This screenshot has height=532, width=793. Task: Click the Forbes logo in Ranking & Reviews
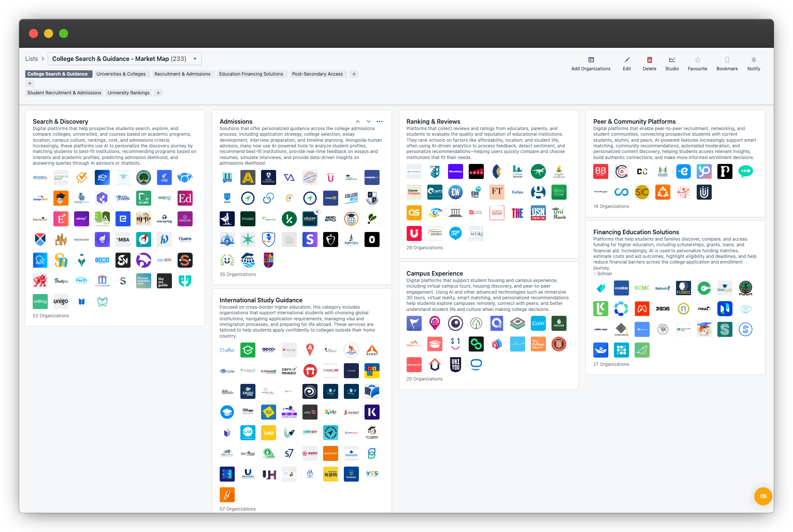pyautogui.click(x=517, y=192)
